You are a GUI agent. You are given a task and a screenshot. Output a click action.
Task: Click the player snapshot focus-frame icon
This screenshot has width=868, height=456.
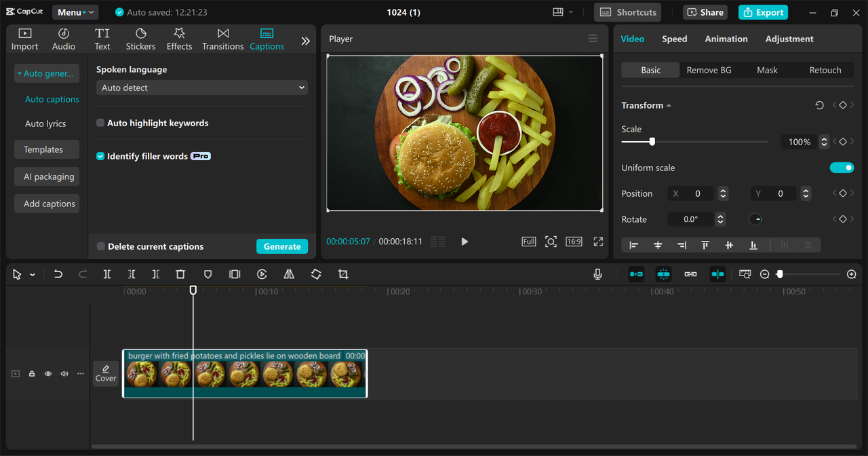tap(551, 242)
